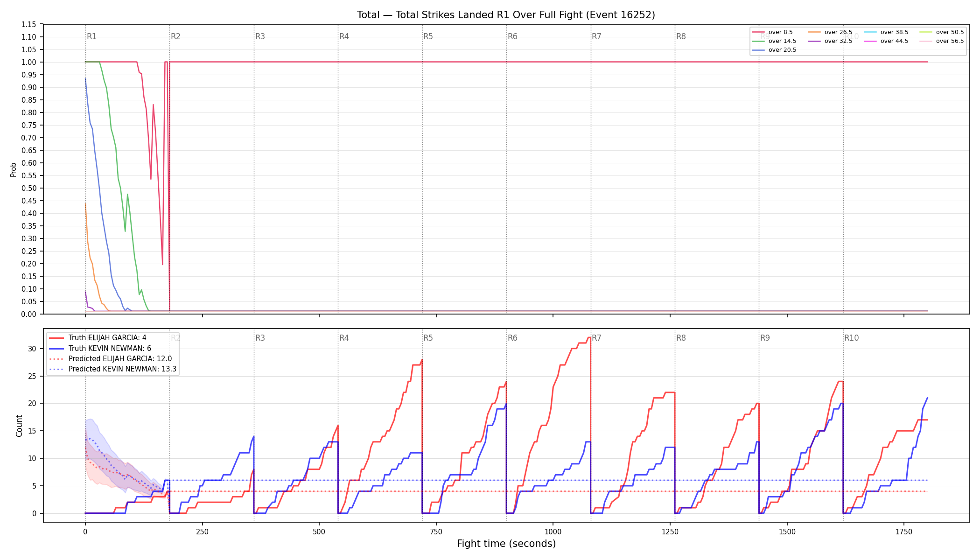Click the 1500 tick on the fight time axis

pyautogui.click(x=787, y=532)
